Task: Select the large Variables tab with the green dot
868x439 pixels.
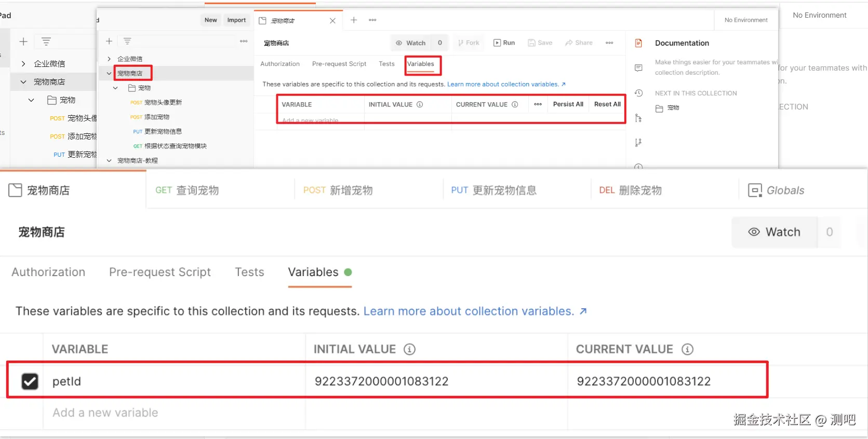Action: click(320, 272)
